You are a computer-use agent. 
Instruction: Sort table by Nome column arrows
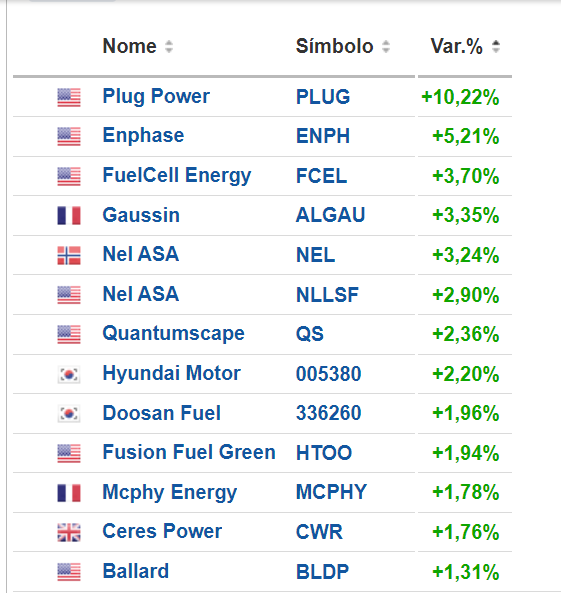pyautogui.click(x=169, y=47)
